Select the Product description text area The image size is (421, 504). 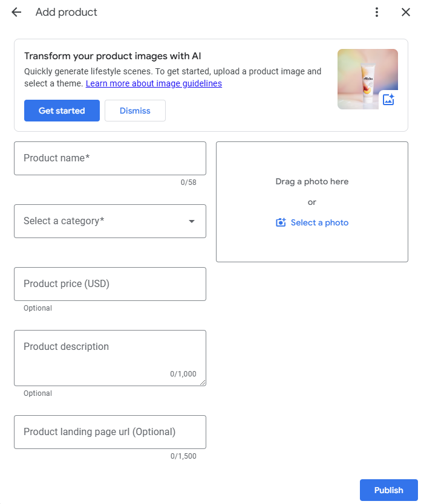(110, 358)
